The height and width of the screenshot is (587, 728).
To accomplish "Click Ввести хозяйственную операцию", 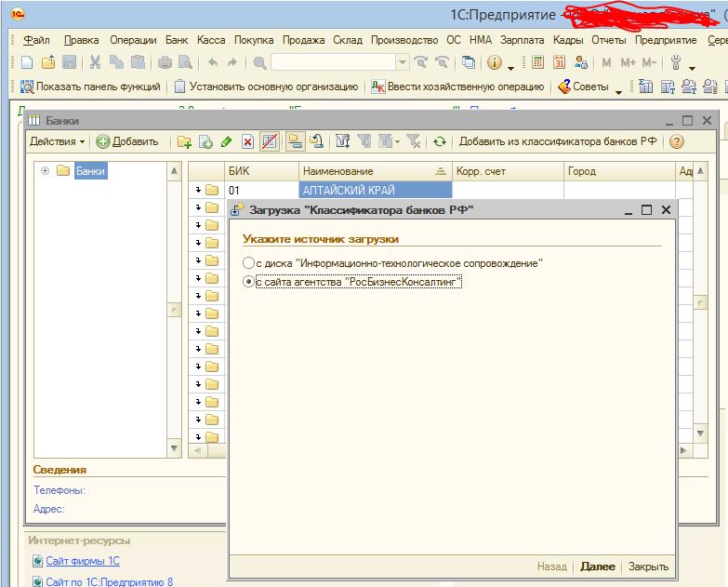I will [x=457, y=87].
